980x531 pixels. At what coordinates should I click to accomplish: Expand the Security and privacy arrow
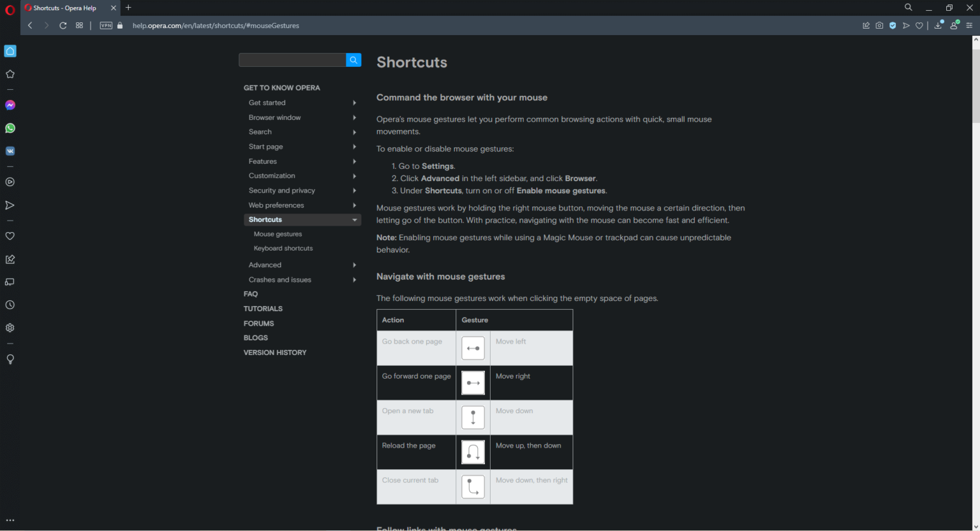pos(355,191)
